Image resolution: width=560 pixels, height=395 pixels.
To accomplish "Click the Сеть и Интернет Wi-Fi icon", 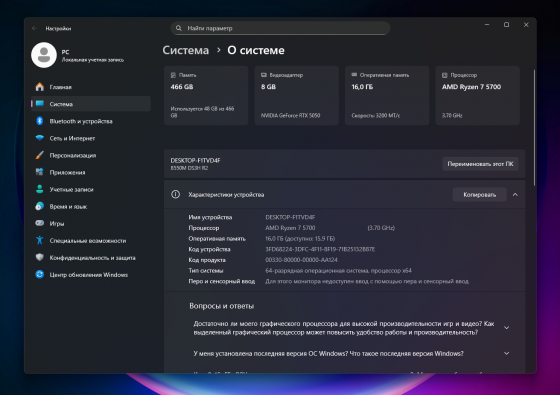I will click(40, 138).
